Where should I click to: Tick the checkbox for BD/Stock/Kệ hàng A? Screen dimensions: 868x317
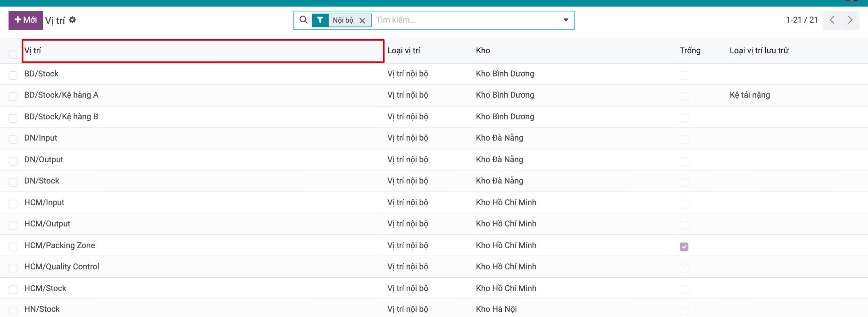click(x=13, y=97)
